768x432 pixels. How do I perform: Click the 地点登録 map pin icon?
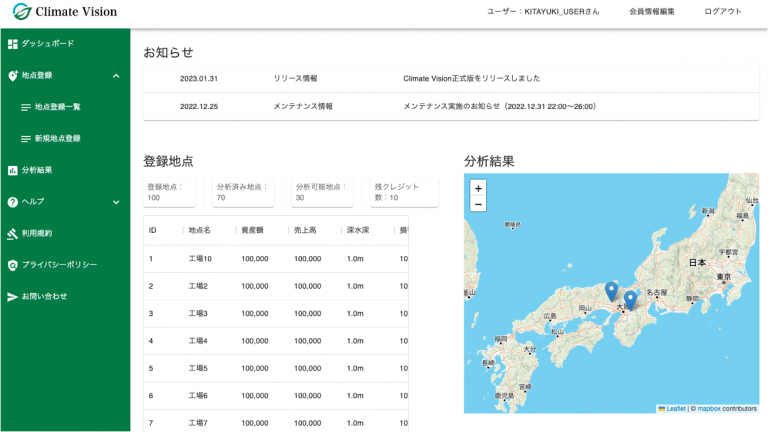pyautogui.click(x=13, y=75)
